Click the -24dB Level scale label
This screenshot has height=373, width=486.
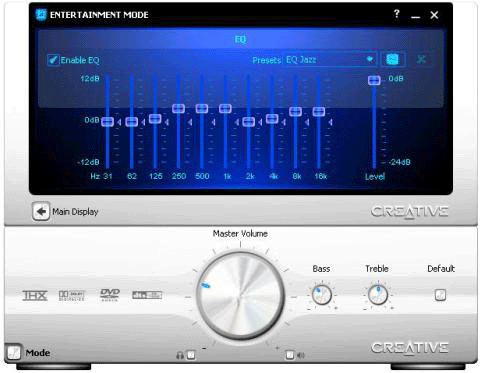(400, 162)
